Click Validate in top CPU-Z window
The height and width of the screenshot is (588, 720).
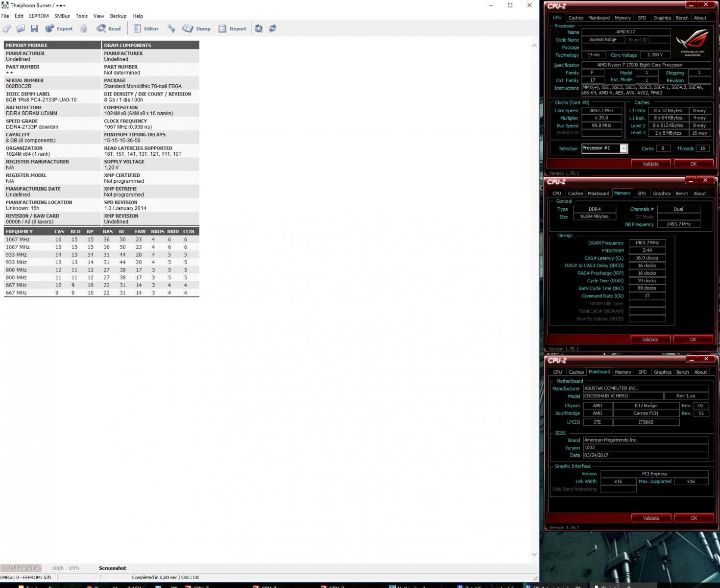coord(651,164)
